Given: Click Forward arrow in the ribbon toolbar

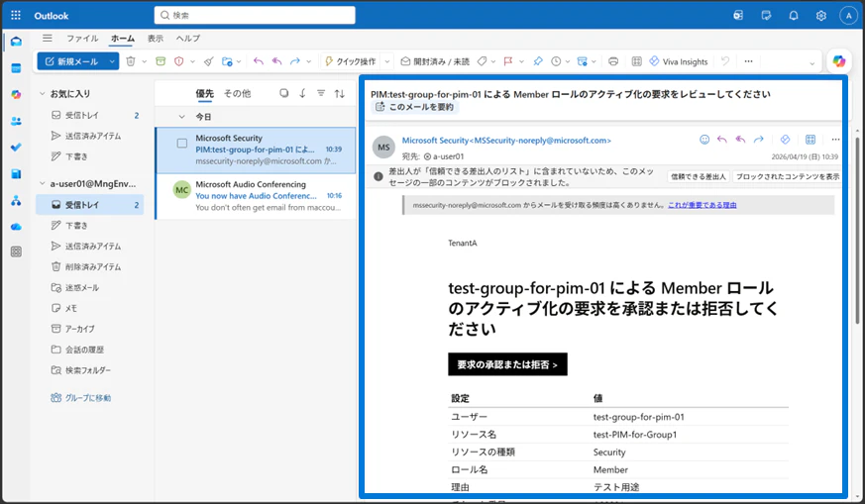Looking at the screenshot, I should (295, 61).
